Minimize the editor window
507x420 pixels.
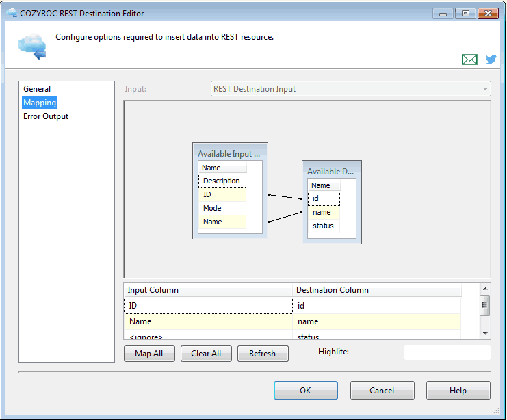click(x=443, y=14)
